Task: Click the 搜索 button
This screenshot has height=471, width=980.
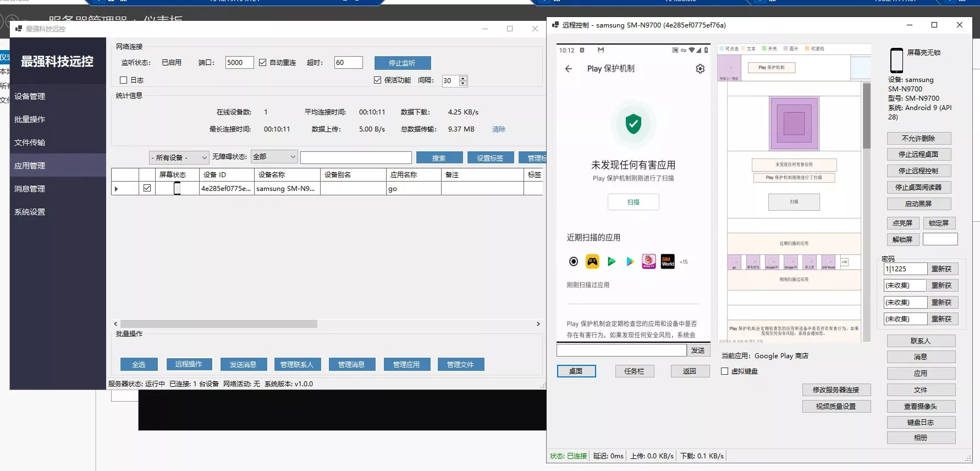Action: [439, 158]
